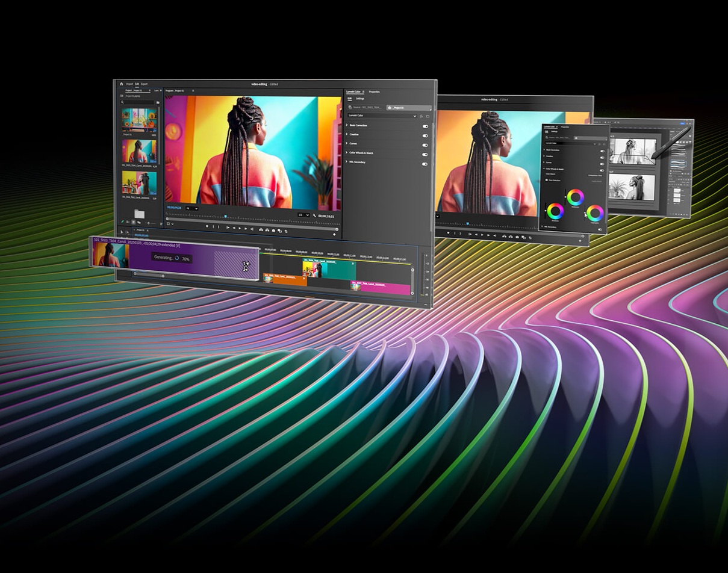Select the Edit workspace tab in header
The image size is (728, 573).
pos(137,84)
